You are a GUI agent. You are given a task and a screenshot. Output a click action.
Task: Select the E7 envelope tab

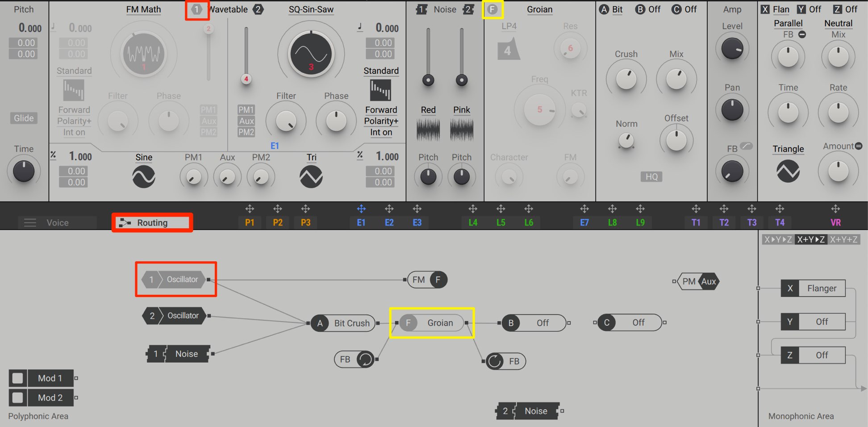coord(584,222)
